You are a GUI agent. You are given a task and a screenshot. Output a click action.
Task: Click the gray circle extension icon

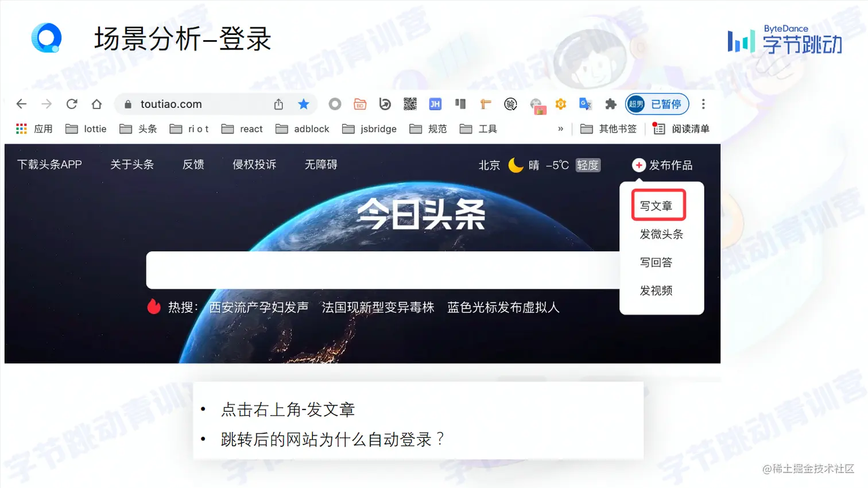[x=335, y=104]
